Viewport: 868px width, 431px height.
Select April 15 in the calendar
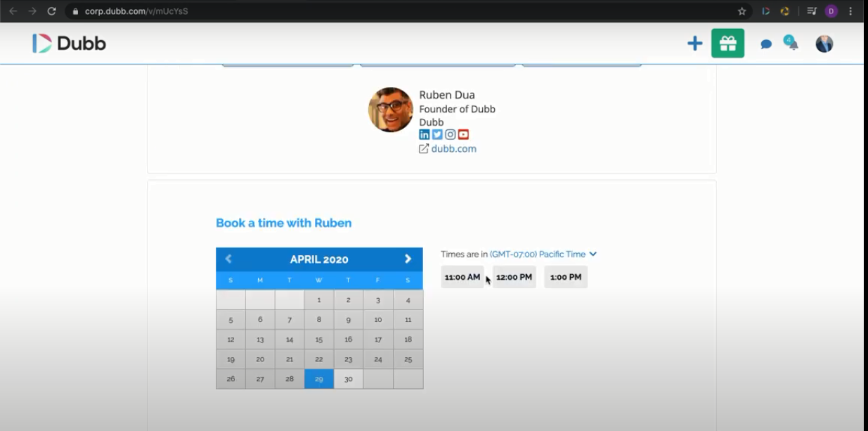[x=319, y=340]
